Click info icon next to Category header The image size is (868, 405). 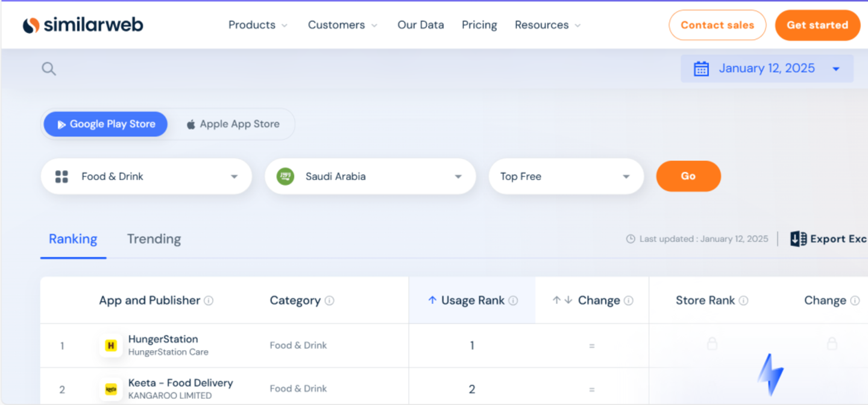tap(329, 301)
